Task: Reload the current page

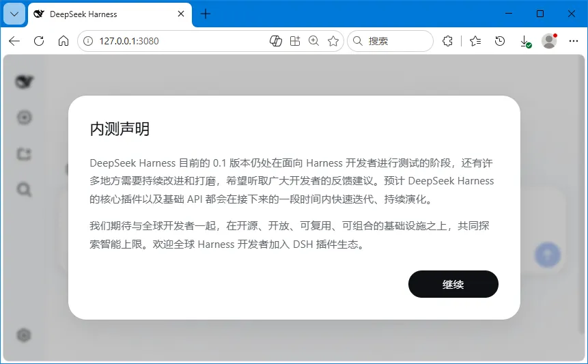Action: pos(39,41)
